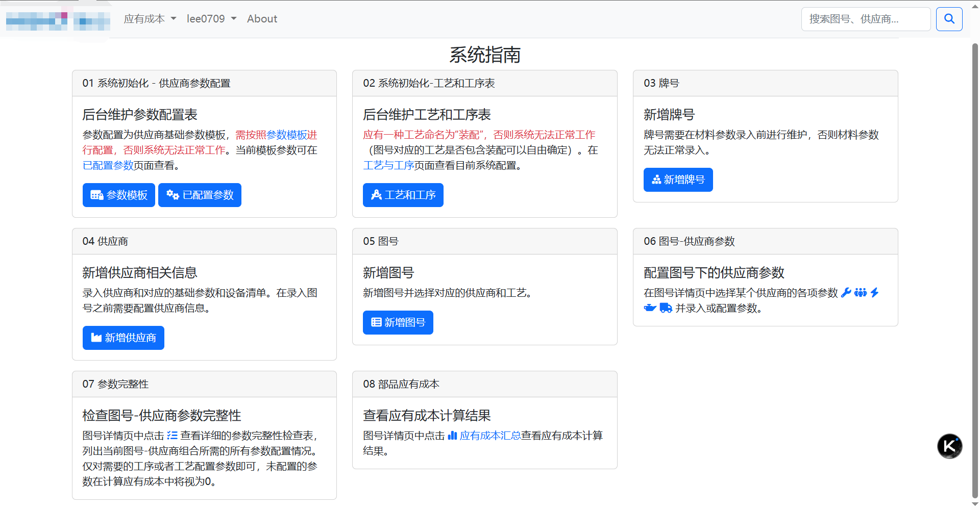Click the bar chart icon in card 08
The image size is (980, 510).
[x=452, y=435]
